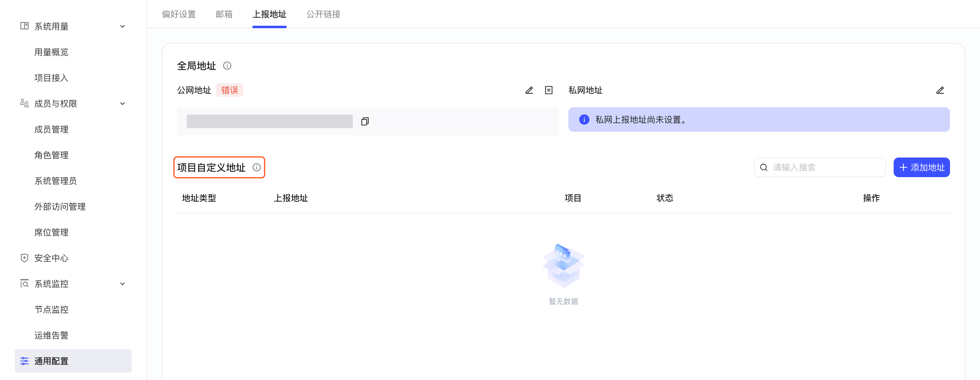The width and height of the screenshot is (980, 380).
Task: Open 外部访问管理 in the sidebar
Action: click(60, 206)
